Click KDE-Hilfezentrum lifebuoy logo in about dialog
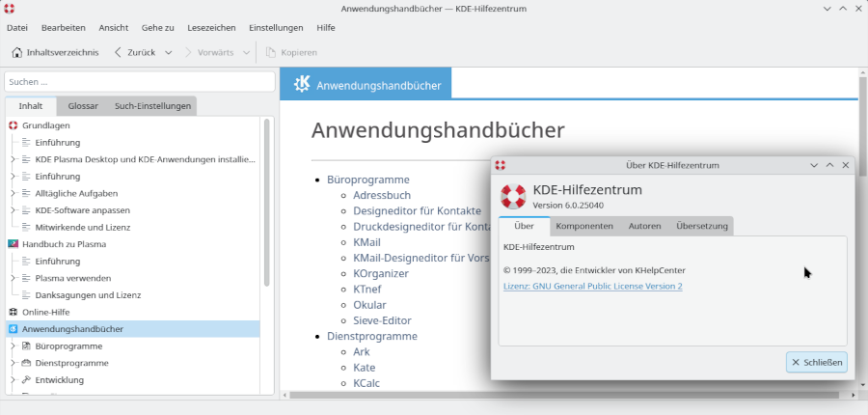Viewport: 868px width, 415px height. pos(513,197)
